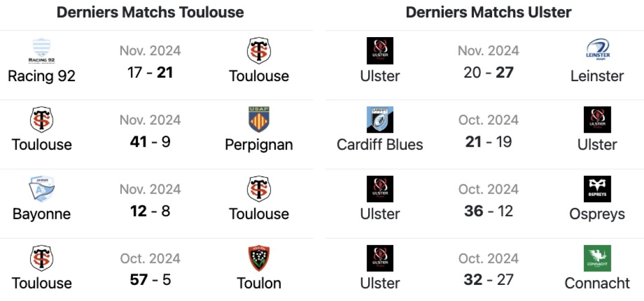Select the Perpignan team name
This screenshot has height=301, width=644.
[259, 145]
